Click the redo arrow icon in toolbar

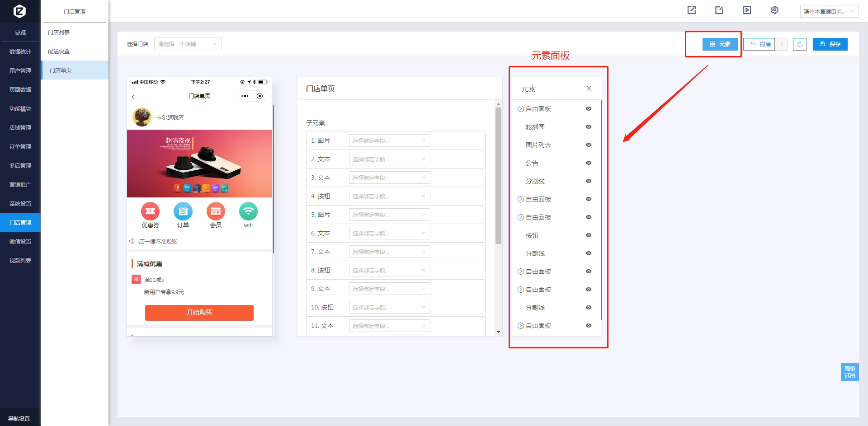click(x=781, y=44)
